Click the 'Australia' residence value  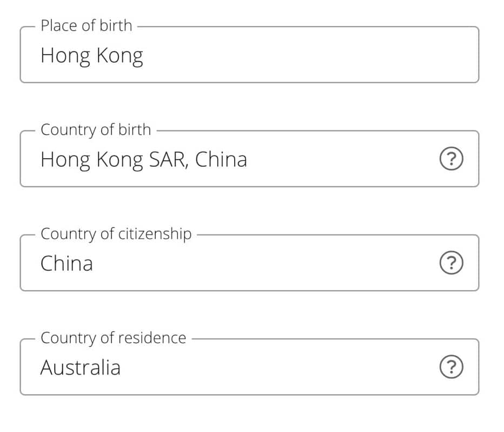pos(80,368)
